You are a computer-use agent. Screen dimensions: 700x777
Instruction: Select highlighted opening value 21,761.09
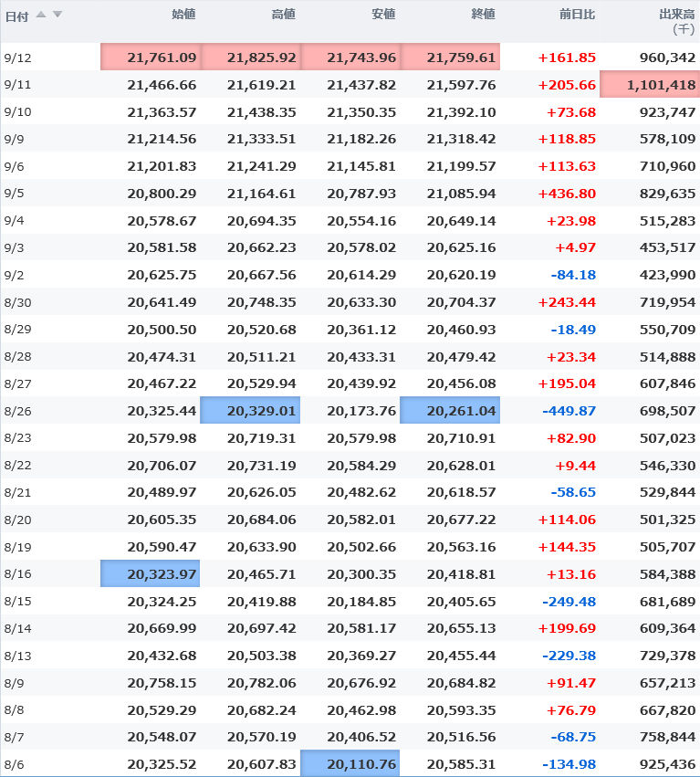point(151,57)
